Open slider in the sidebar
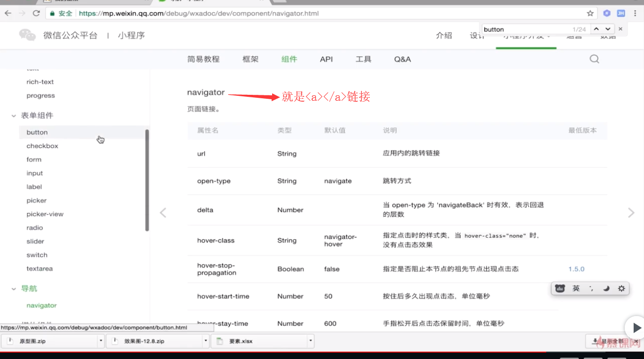The width and height of the screenshot is (644, 359). (35, 241)
